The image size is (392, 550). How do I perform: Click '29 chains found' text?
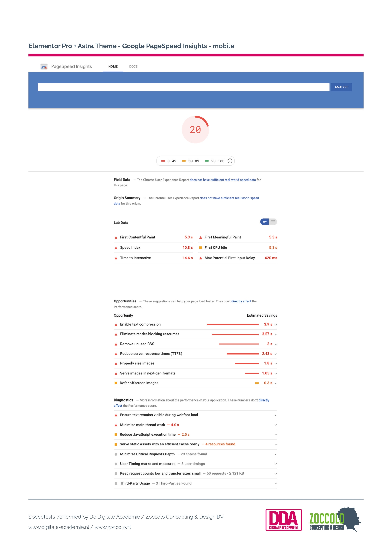(x=194, y=454)
